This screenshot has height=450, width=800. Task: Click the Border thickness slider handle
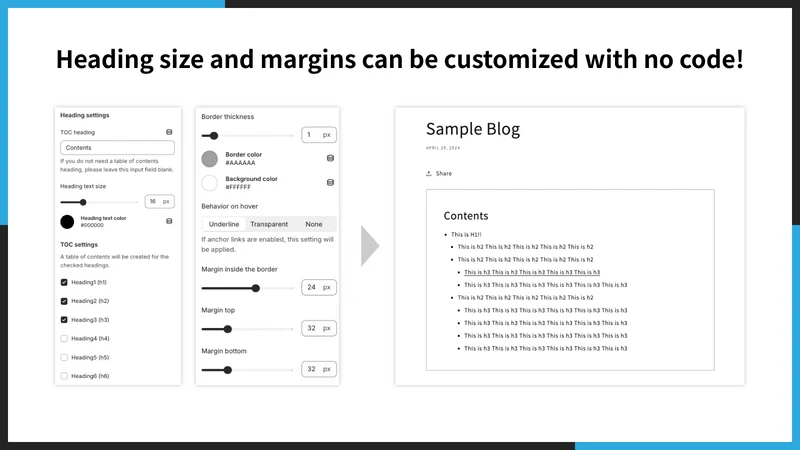point(214,136)
